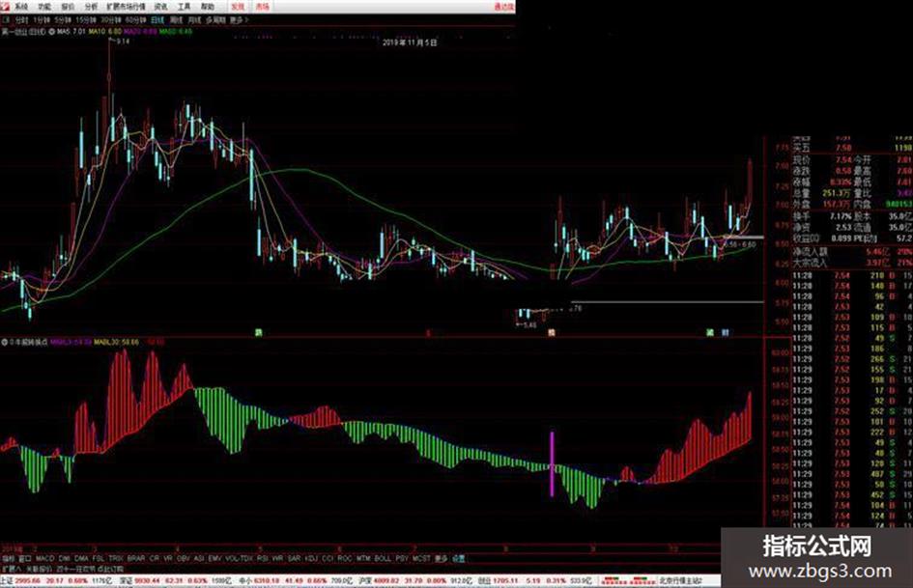Apply the BRAR indicator

pos(135,558)
